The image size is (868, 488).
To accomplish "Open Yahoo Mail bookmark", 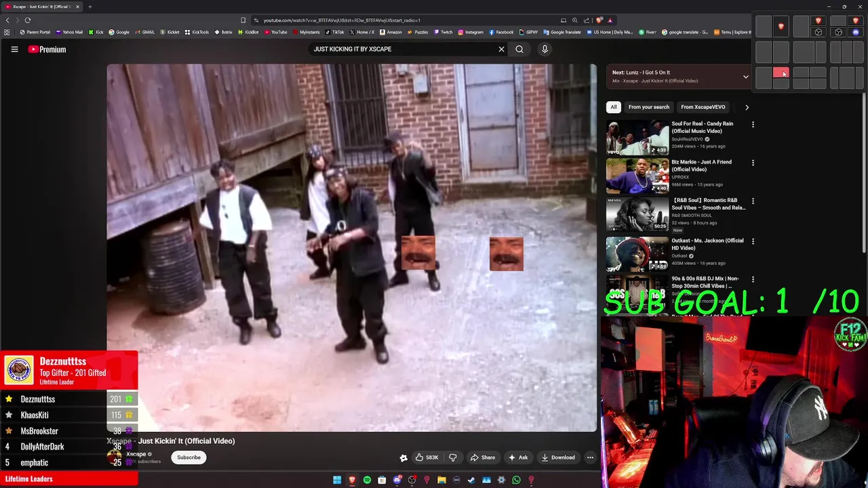I will (69, 32).
